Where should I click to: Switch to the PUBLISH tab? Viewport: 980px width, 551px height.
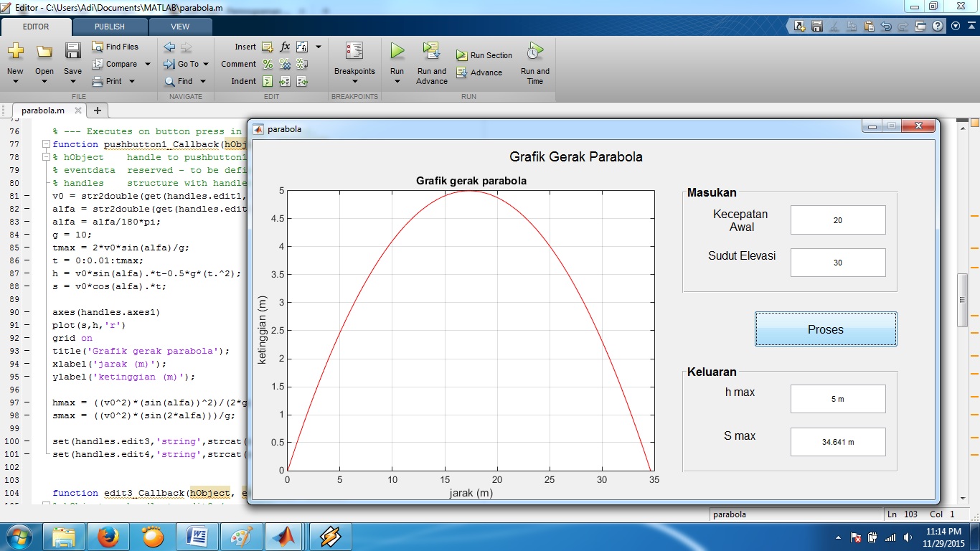point(109,27)
